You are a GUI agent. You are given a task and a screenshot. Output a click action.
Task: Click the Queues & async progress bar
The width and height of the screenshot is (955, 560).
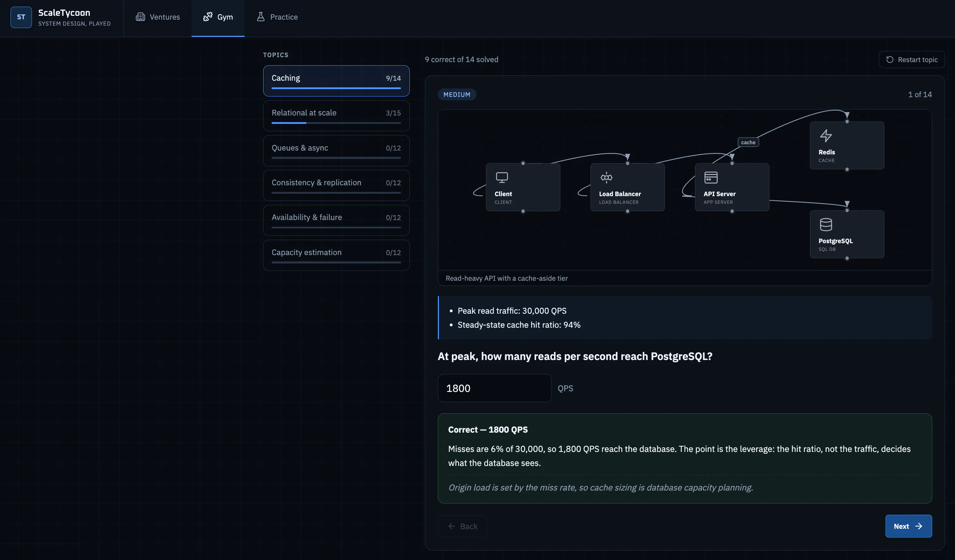click(336, 158)
